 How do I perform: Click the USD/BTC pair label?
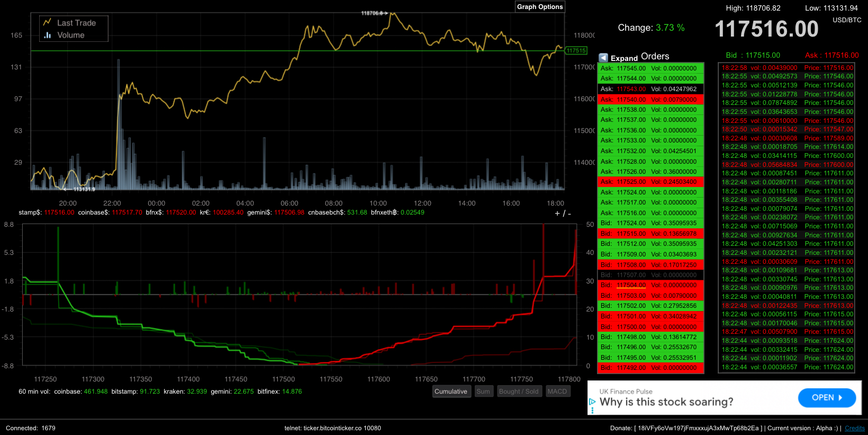click(x=847, y=20)
